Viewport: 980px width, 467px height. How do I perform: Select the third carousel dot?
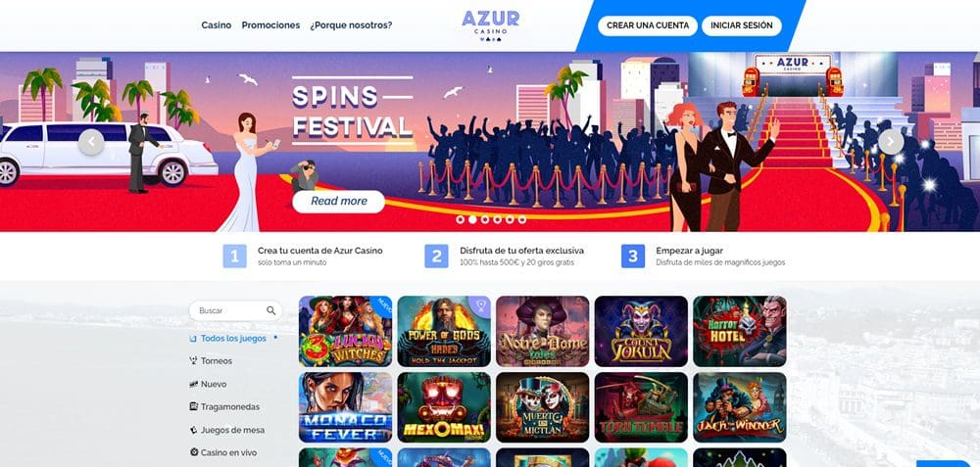(485, 219)
